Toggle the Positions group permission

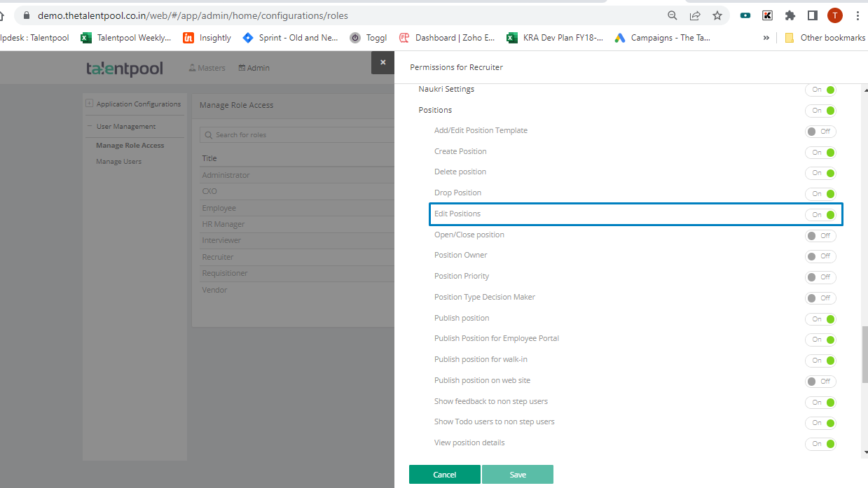(x=820, y=111)
